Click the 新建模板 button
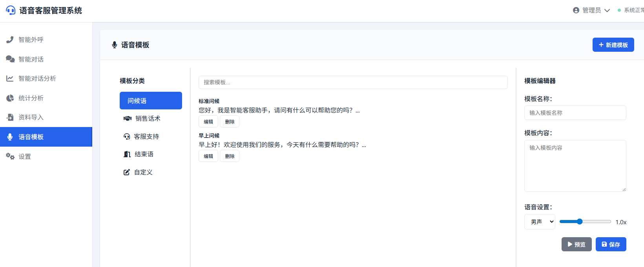 [x=613, y=45]
